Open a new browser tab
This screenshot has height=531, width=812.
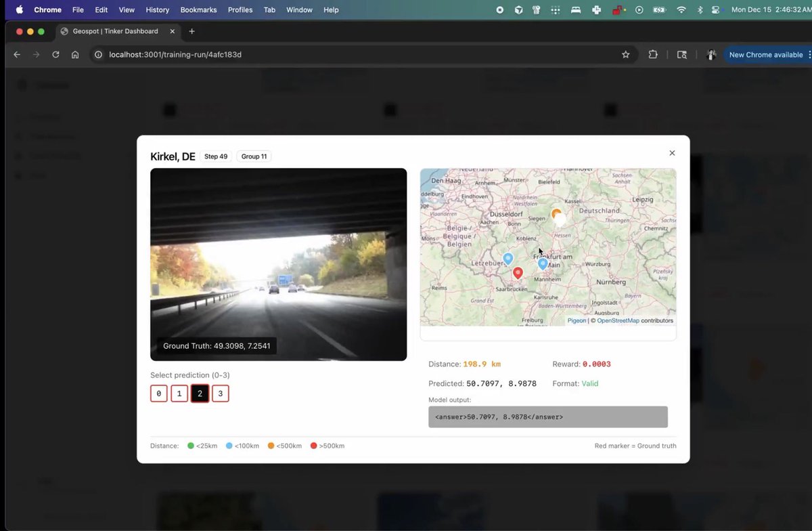[191, 31]
